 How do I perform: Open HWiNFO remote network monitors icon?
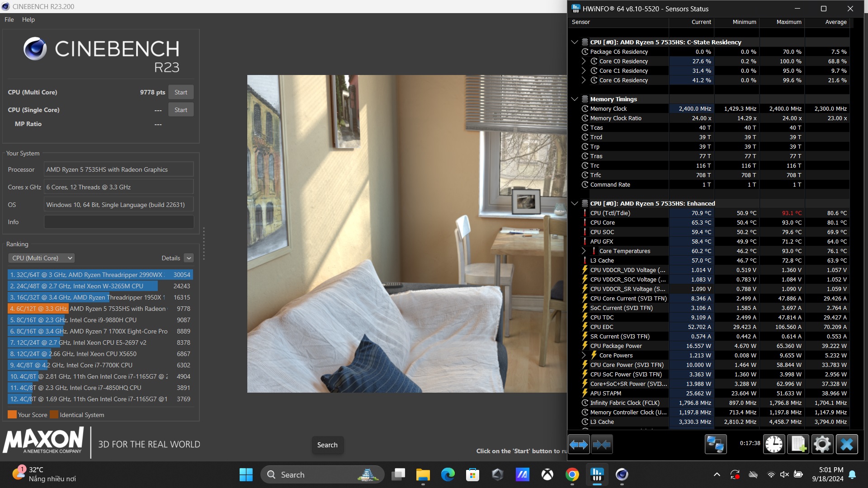click(716, 445)
